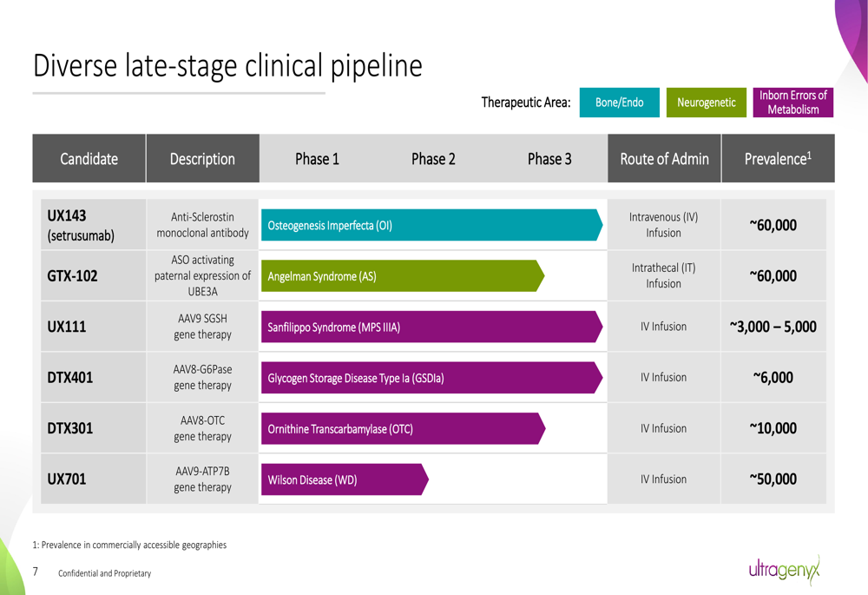Click Intravenous (IV) Infusion route cell
This screenshot has width=868, height=595.
tap(664, 224)
